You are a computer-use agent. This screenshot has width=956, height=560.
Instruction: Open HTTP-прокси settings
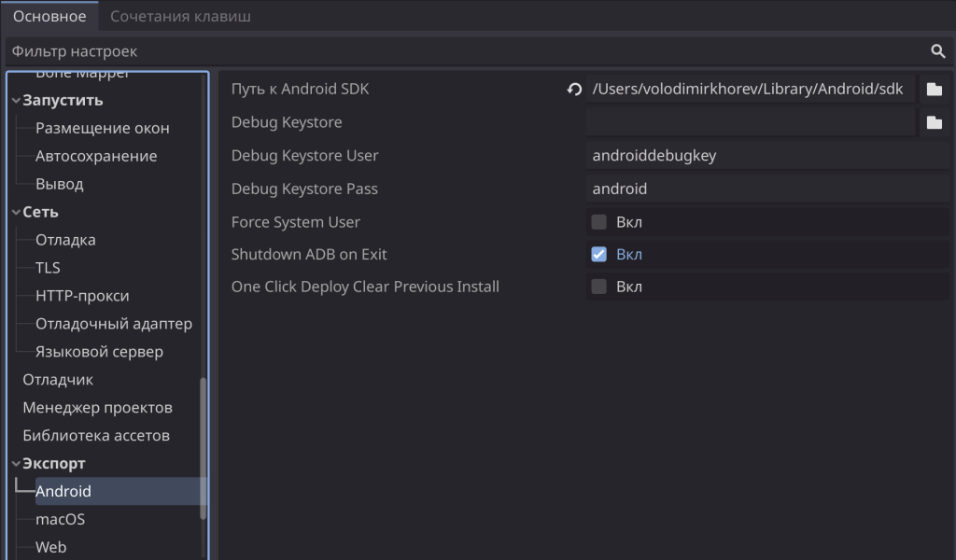click(82, 296)
